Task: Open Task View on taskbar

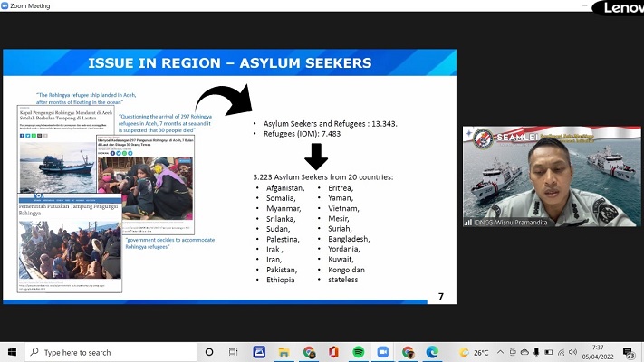Action: pos(235,352)
